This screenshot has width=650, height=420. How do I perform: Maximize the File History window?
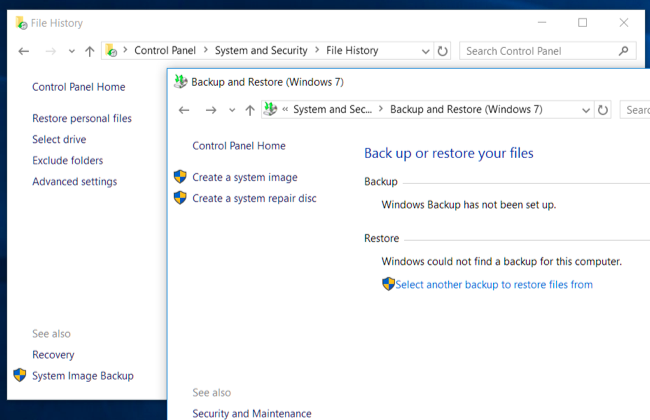click(x=582, y=22)
